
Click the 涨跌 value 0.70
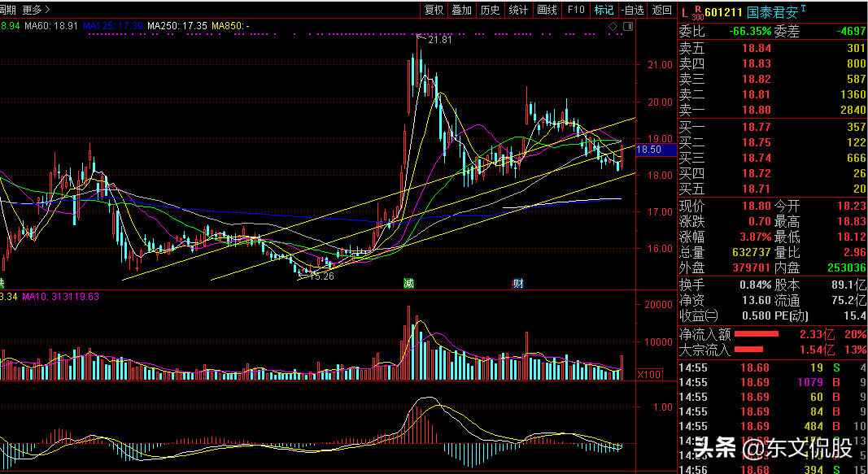[x=760, y=222]
